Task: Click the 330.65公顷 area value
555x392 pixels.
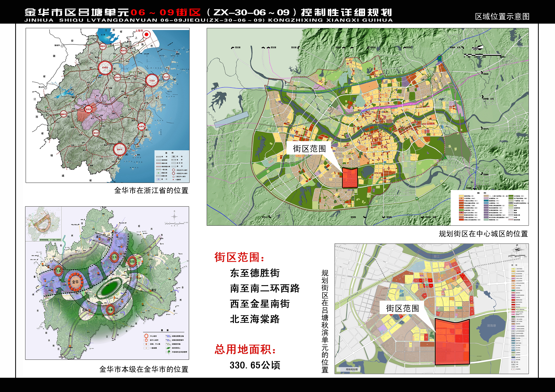Action: click(x=255, y=365)
